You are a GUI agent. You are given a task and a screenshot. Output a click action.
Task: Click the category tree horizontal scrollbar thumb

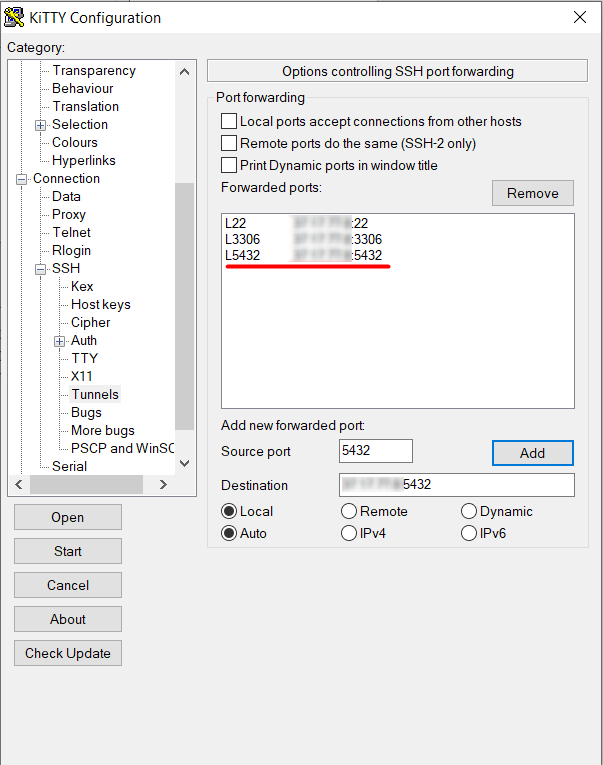click(x=86, y=484)
